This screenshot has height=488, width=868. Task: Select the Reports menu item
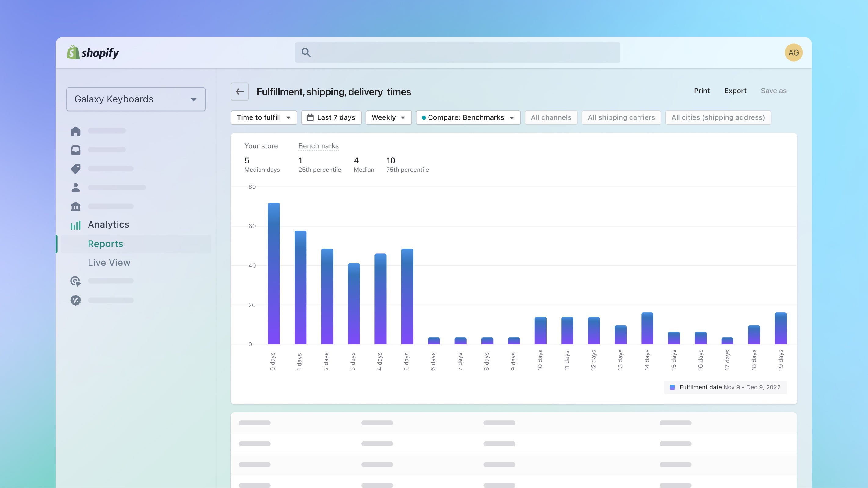106,243
